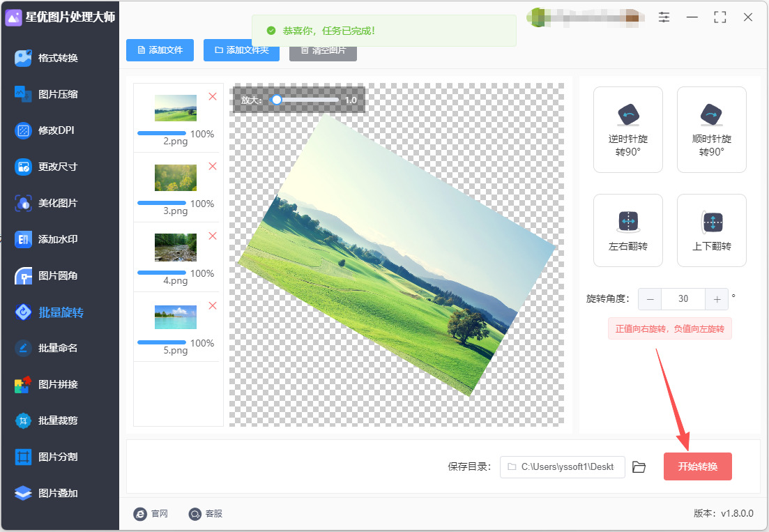
Task: Remove 3.png from the file list
Action: (213, 166)
